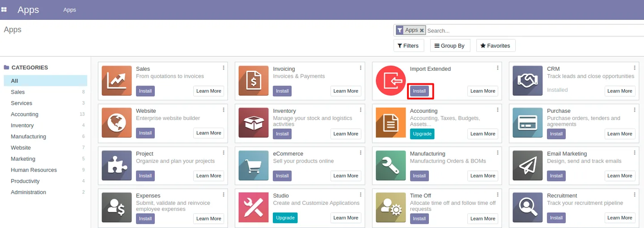Select the Accounting category in sidebar

coord(46,114)
